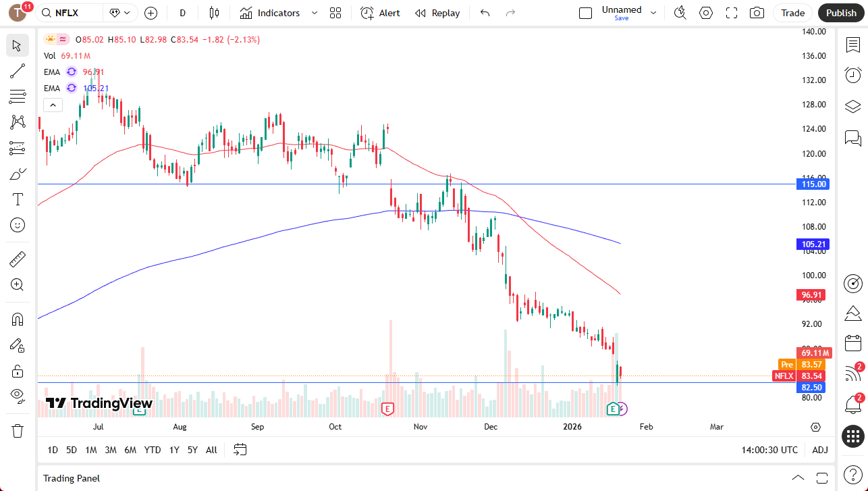This screenshot has height=491, width=868.
Task: Open layout setup grid icon
Action: (335, 13)
